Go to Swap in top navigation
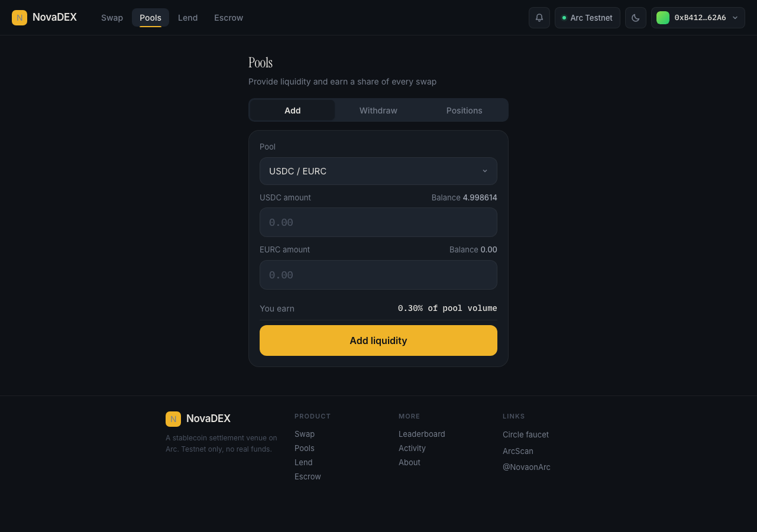The height and width of the screenshot is (532, 757). (x=112, y=18)
